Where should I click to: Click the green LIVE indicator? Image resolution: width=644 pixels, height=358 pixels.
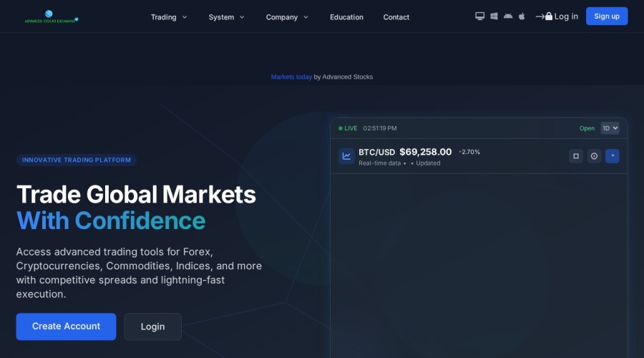(x=348, y=128)
